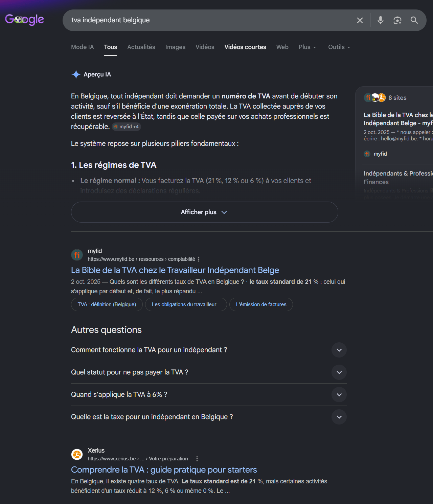Expand 'Quand s'applique la TVA à 6% ?'
The image size is (433, 504).
tap(209, 395)
